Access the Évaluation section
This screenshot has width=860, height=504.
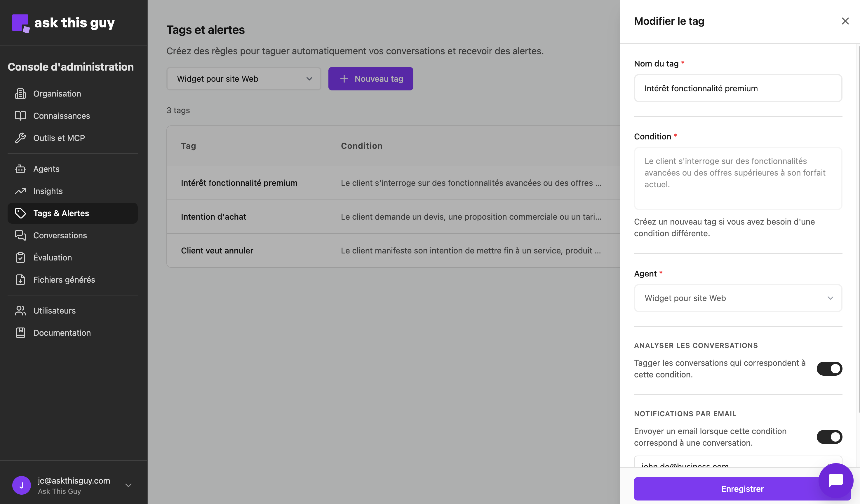tap(52, 258)
